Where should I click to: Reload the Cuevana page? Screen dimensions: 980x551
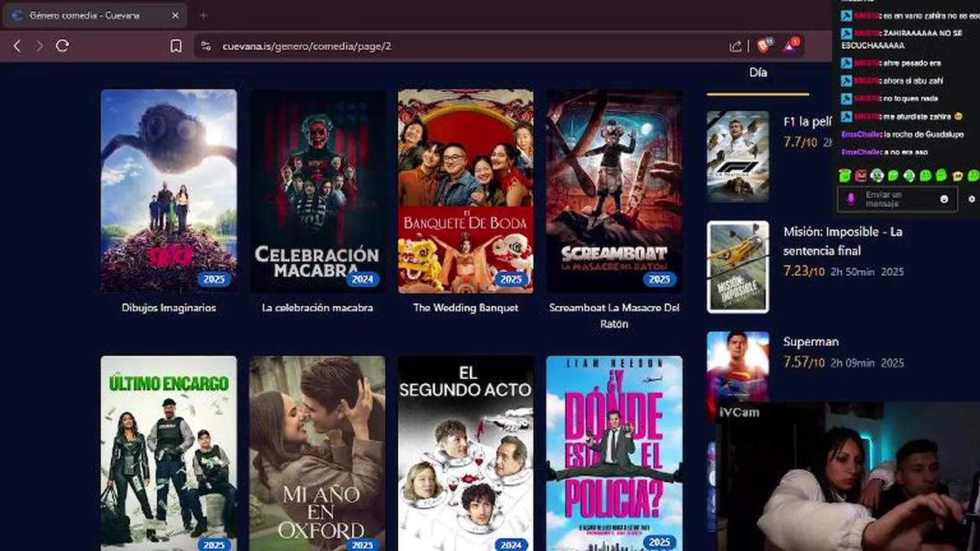(63, 46)
